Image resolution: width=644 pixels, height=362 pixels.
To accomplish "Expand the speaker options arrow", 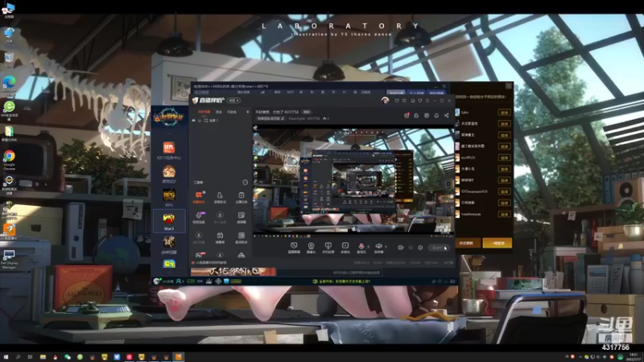I will click(386, 246).
